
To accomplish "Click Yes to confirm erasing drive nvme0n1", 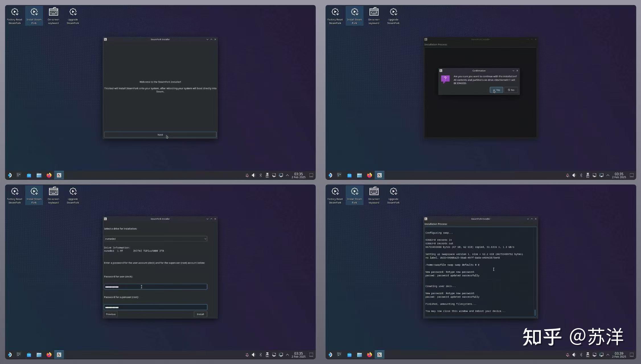I will (496, 90).
